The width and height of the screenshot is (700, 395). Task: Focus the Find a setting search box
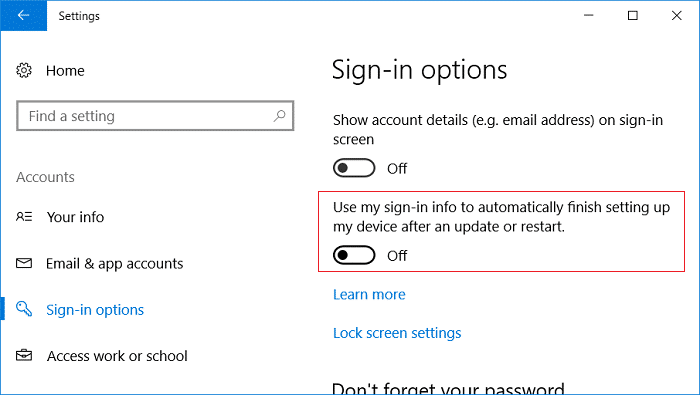click(155, 116)
